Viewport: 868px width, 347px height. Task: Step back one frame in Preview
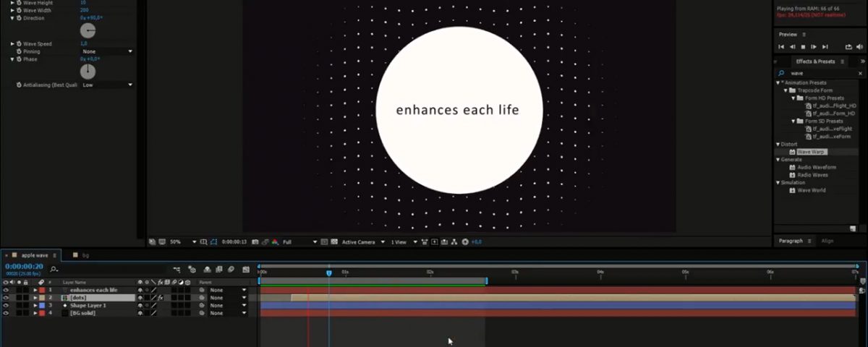click(x=791, y=47)
